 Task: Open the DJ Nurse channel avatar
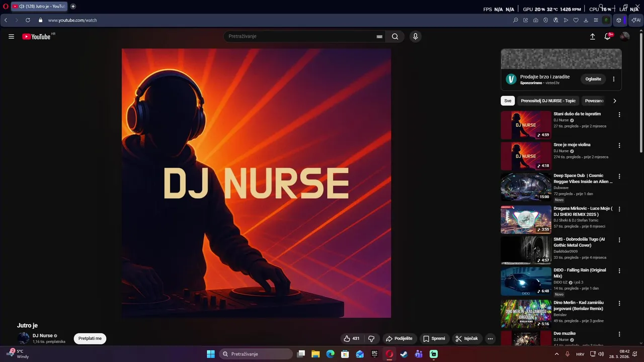coord(23,338)
